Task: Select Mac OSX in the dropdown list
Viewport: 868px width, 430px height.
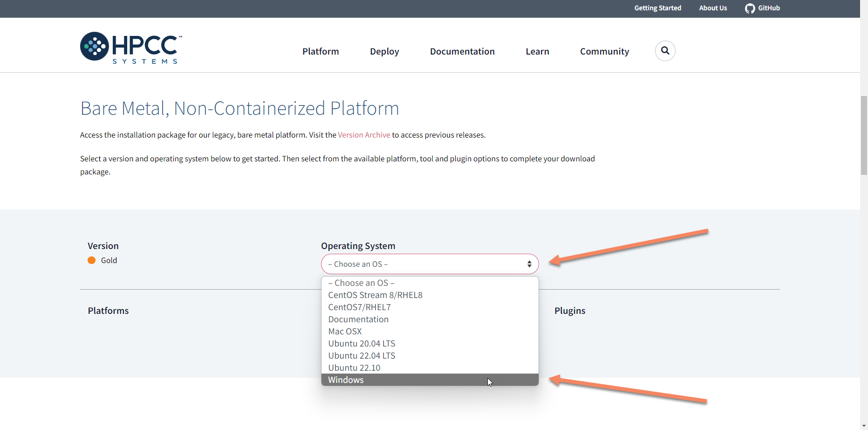Action: [x=345, y=332]
